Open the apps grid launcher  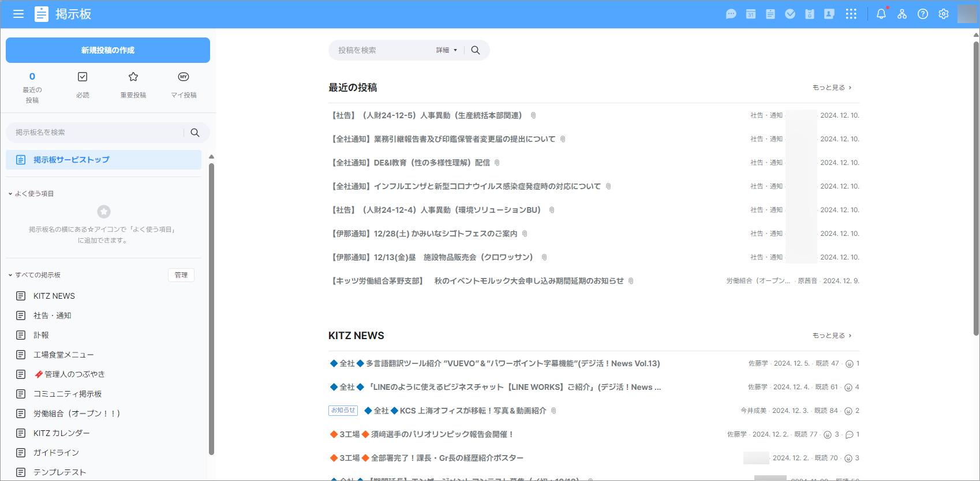click(851, 14)
